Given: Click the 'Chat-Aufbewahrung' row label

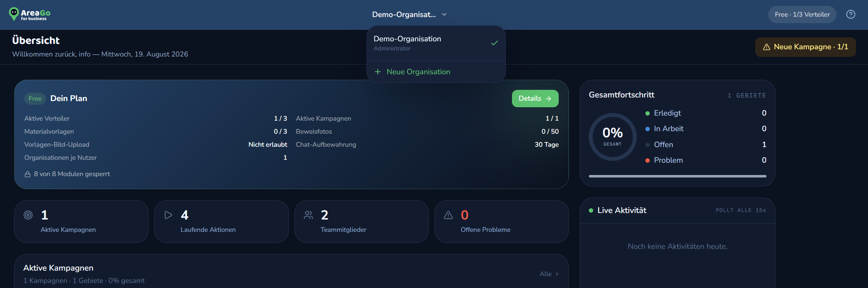Looking at the screenshot, I should point(326,145).
